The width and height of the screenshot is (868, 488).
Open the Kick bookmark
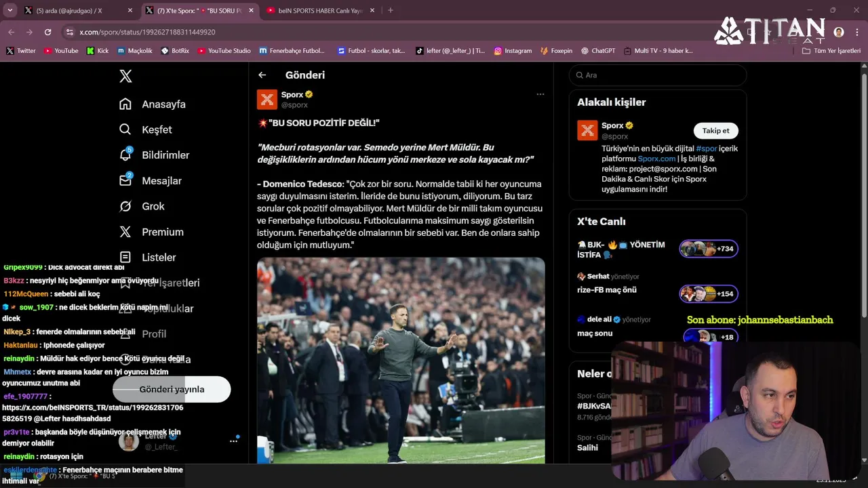98,51
